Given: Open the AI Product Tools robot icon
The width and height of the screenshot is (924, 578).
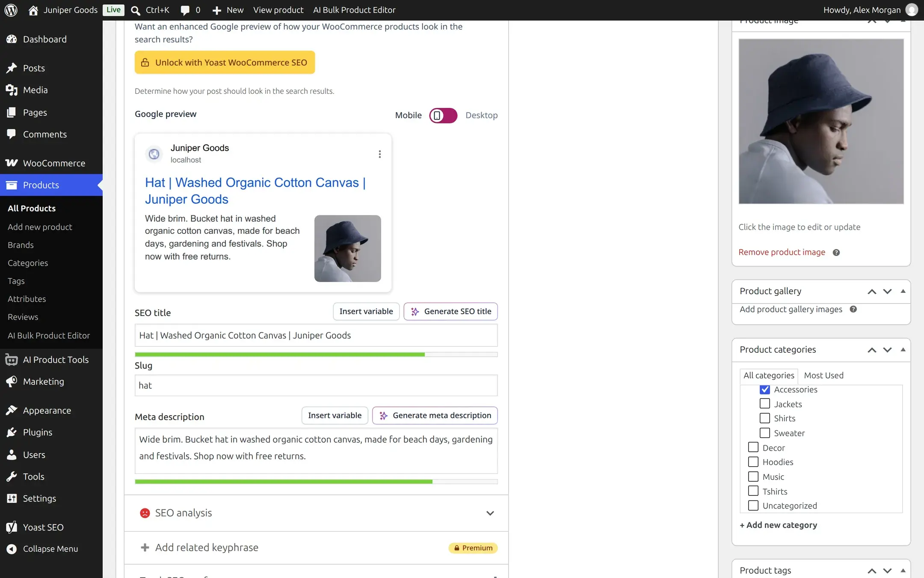Looking at the screenshot, I should [12, 360].
